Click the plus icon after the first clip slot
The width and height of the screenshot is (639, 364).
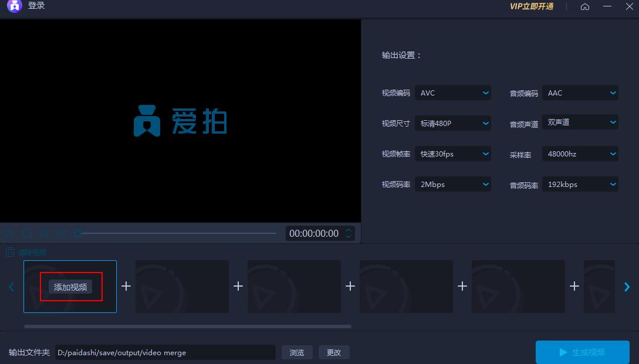pyautogui.click(x=126, y=286)
